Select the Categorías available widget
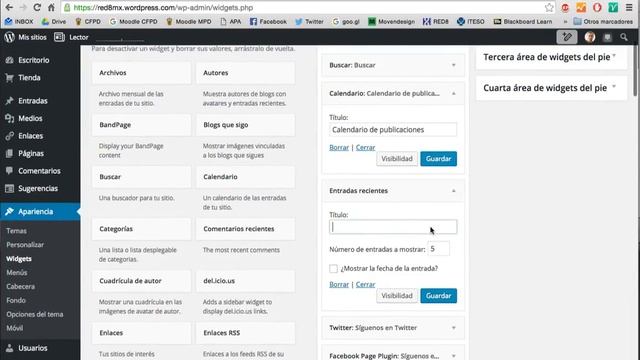Viewport: 640px width, 360px height. pyautogui.click(x=141, y=229)
